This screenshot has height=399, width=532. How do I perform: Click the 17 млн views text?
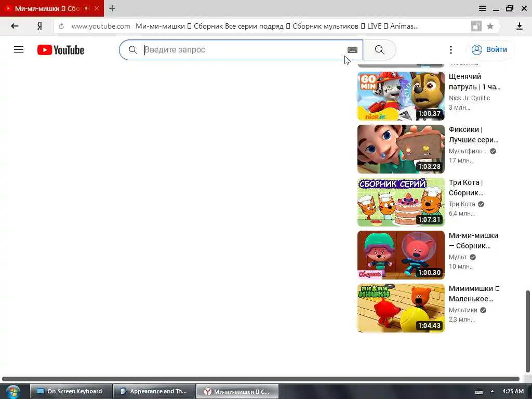(x=461, y=161)
